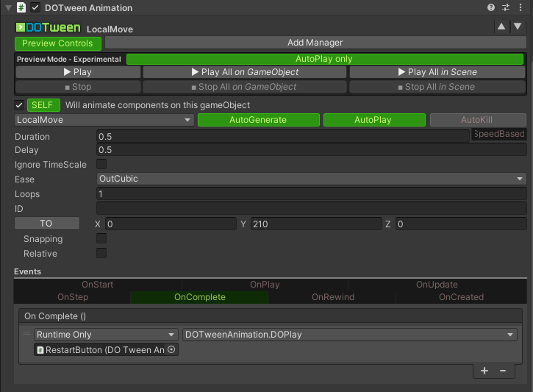Select the OnCreated event tab
The height and width of the screenshot is (392, 533).
pyautogui.click(x=461, y=297)
